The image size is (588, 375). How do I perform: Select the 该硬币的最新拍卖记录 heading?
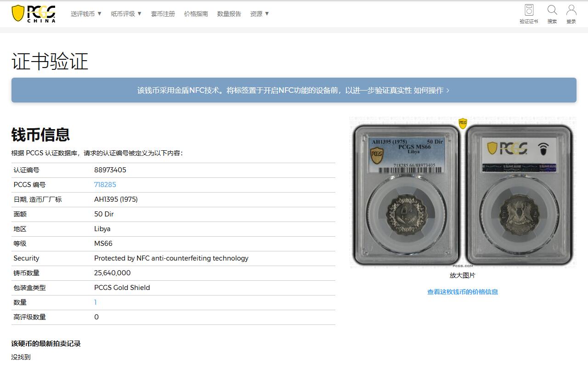[46, 344]
